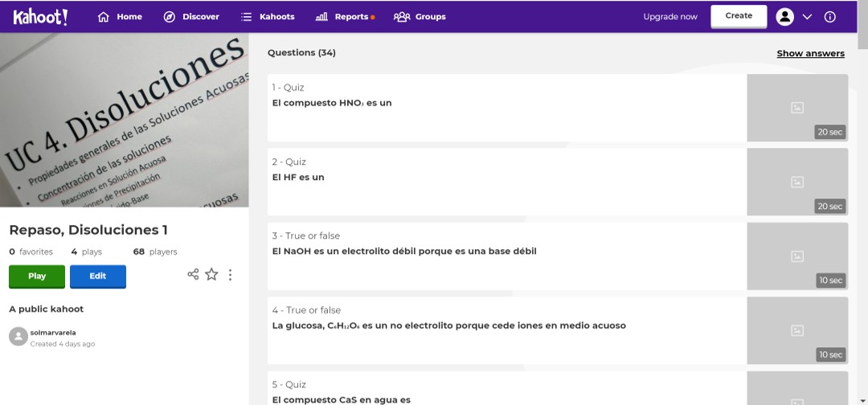
Task: Click the Show answers link
Action: [x=810, y=53]
